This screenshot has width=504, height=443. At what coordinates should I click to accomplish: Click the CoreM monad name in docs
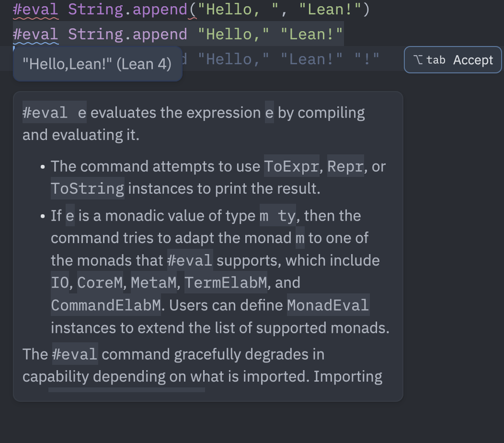click(100, 283)
